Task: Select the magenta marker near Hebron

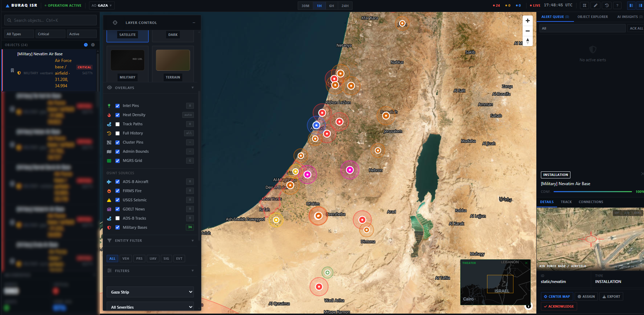Action: [350, 170]
